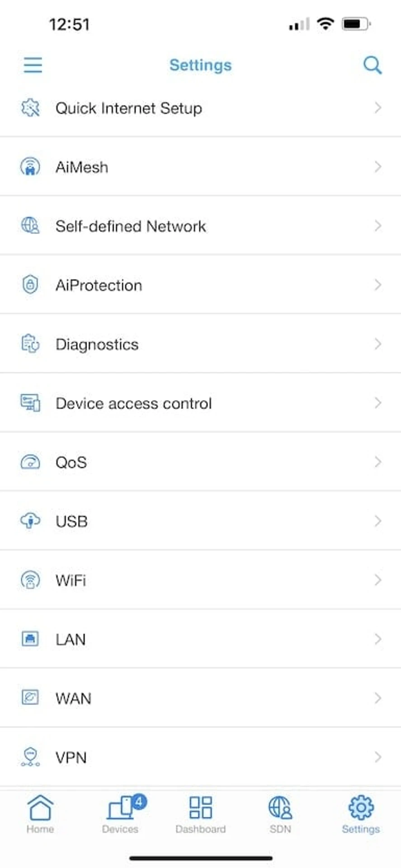Click the Diagnostics clipboard icon

click(x=30, y=344)
